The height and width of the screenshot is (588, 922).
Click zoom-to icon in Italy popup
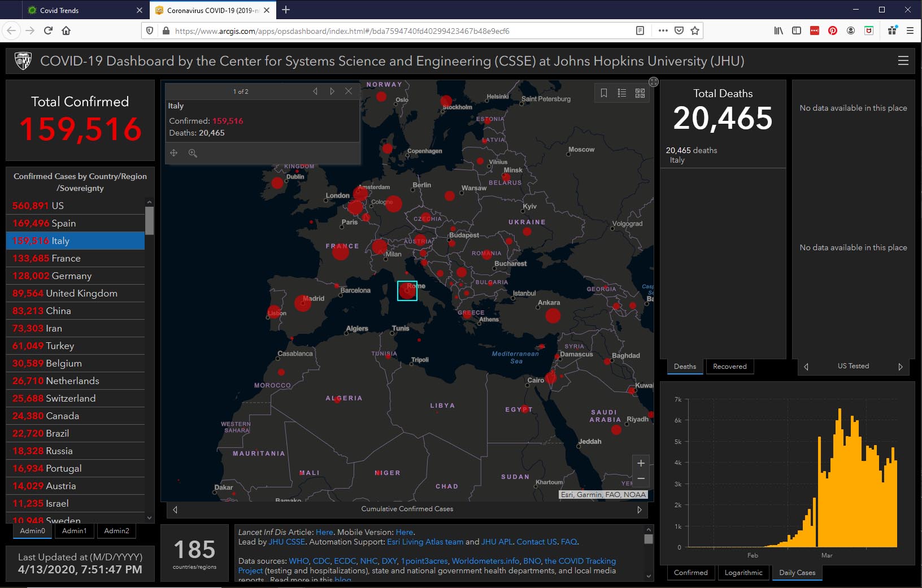193,153
